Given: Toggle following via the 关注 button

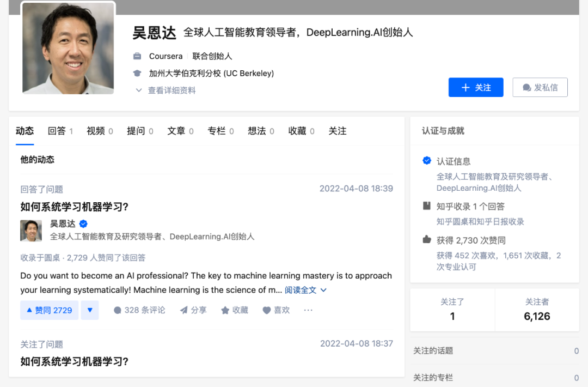Looking at the screenshot, I should [476, 87].
